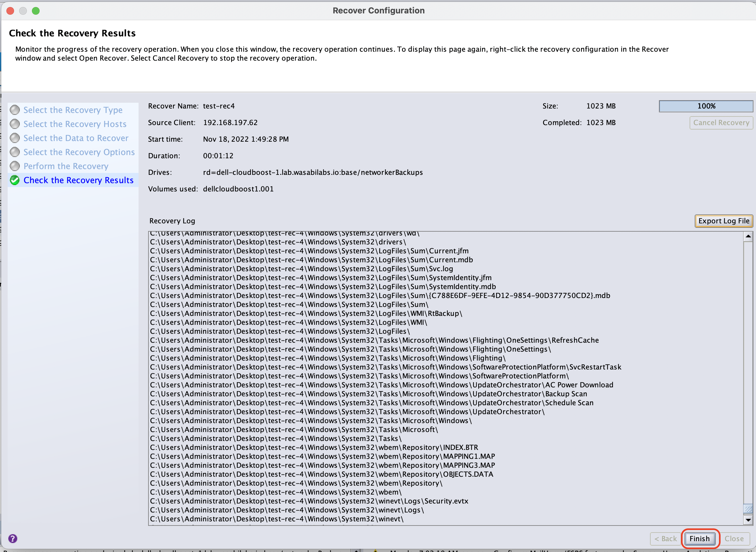
Task: Click the recovery log scrollbar down arrow
Action: [748, 520]
